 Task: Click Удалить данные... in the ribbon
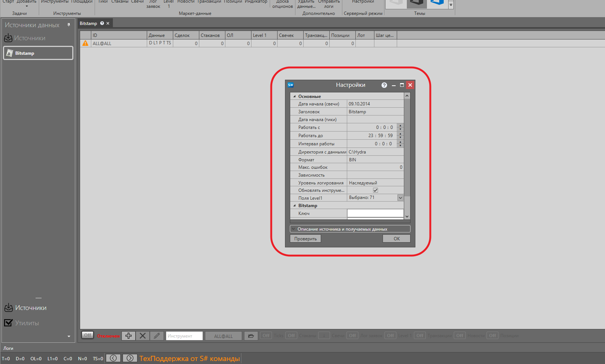point(306,4)
